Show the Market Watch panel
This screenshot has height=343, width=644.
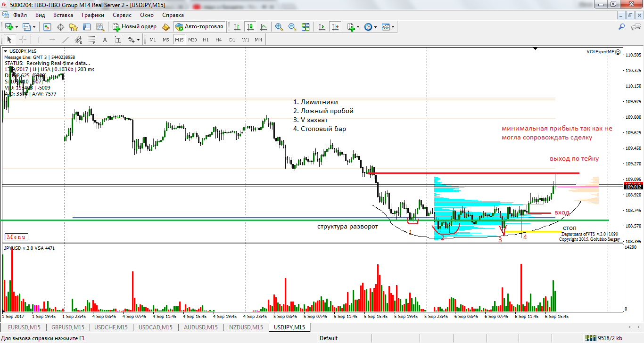48,27
